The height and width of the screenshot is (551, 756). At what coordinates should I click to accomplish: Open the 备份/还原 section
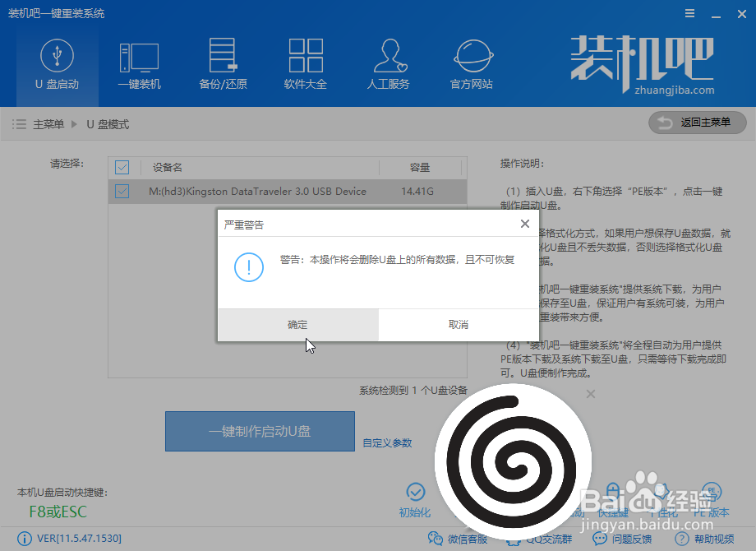(x=223, y=65)
